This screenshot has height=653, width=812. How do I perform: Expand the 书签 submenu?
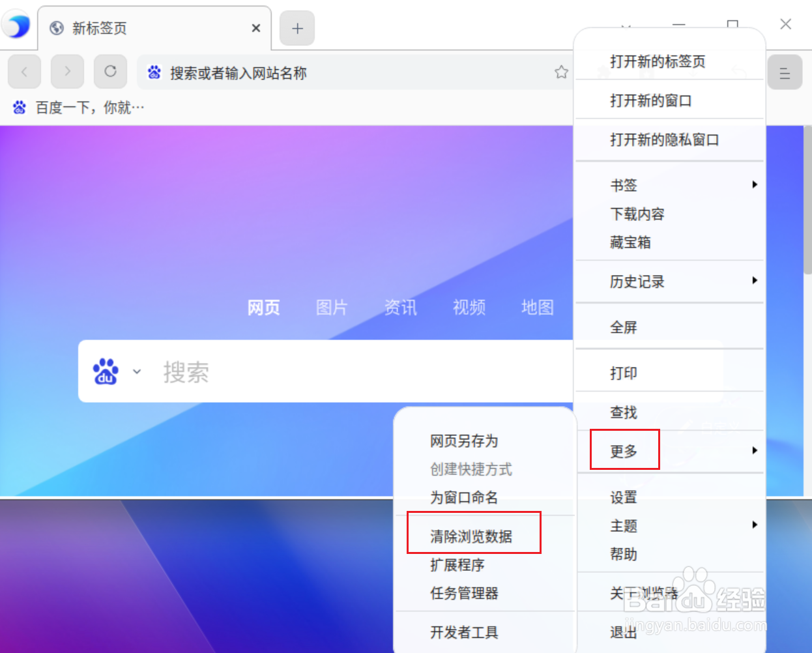point(669,185)
